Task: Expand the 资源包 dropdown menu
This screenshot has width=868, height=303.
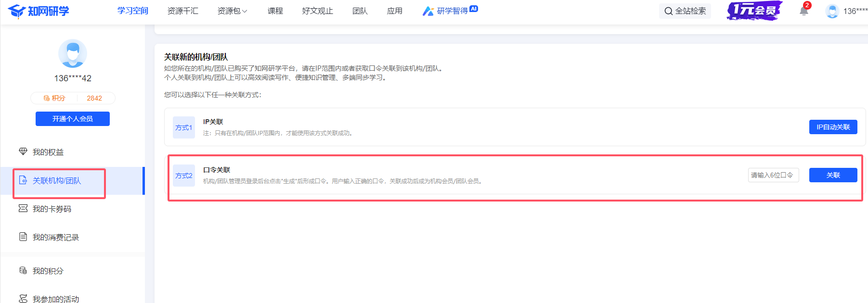Action: tap(232, 11)
